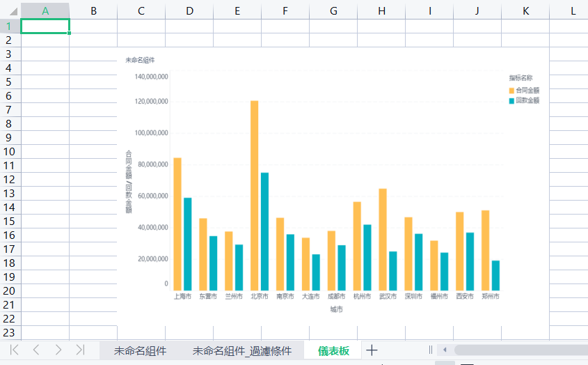Click horizontal scrollbar left arrow
This screenshot has height=365, width=588.
coord(445,350)
